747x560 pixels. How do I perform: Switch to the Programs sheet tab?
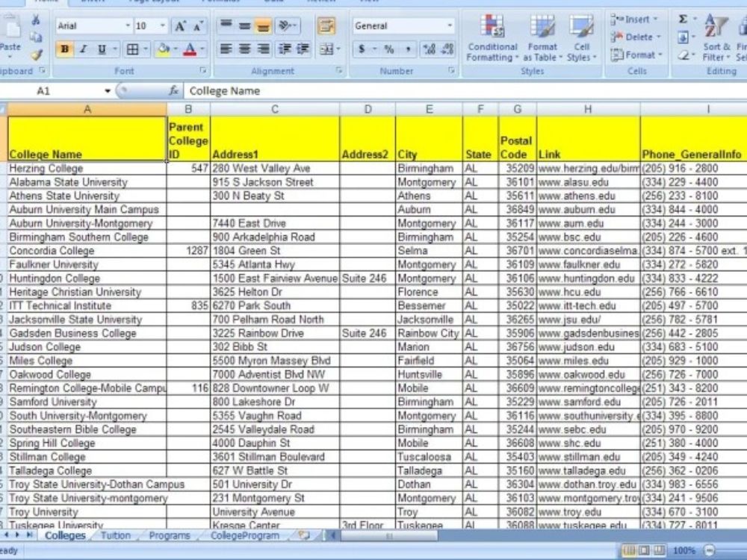pos(169,535)
